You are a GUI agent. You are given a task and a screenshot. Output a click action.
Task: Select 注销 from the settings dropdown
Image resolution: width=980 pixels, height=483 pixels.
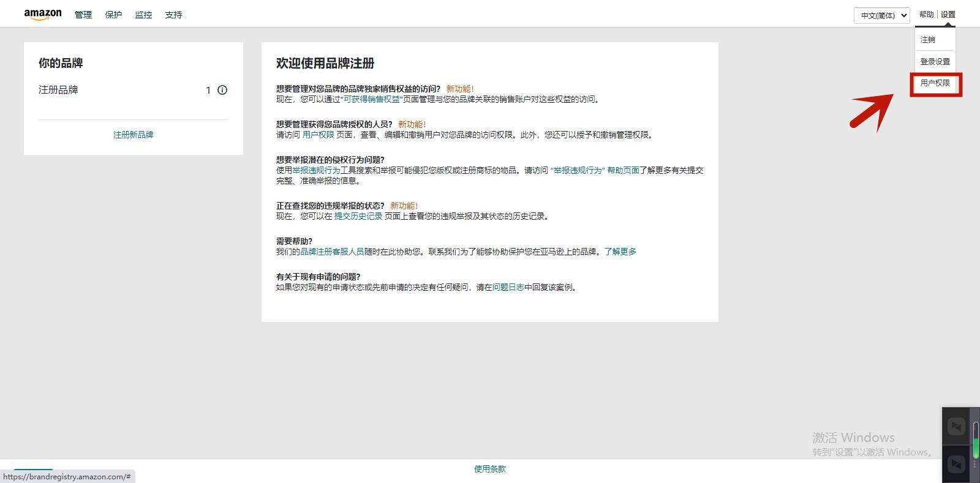927,40
